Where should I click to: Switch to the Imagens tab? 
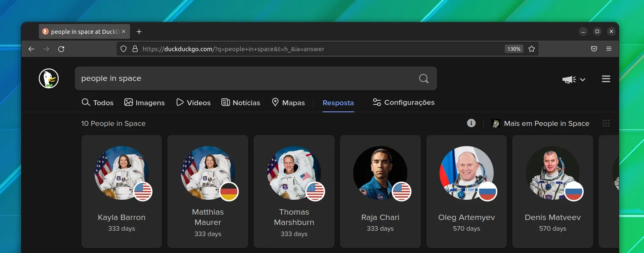(145, 102)
